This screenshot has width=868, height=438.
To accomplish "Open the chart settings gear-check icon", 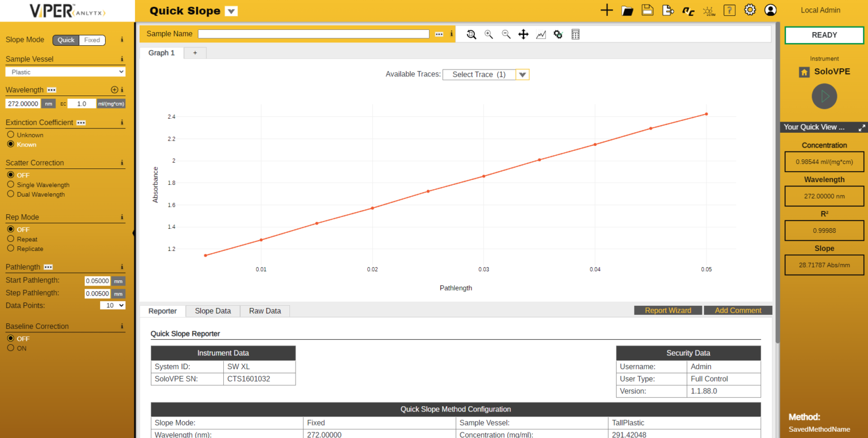I will 558,34.
